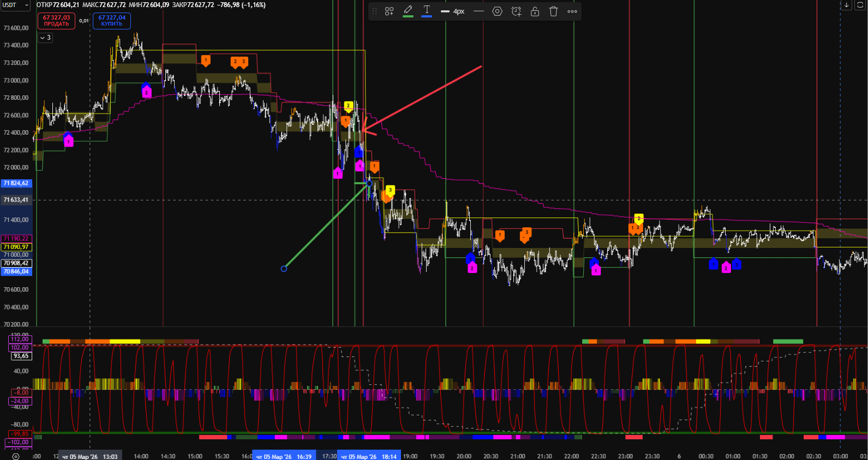This screenshot has height=460, width=868.
Task: Open the drawing templates icon
Action: click(x=389, y=11)
